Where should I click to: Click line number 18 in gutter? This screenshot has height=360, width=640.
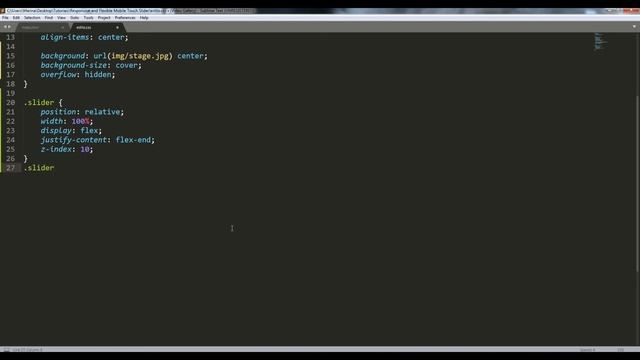(10, 84)
